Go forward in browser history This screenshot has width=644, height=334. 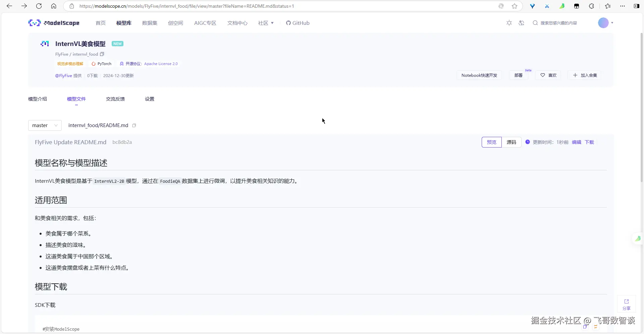pos(24,6)
